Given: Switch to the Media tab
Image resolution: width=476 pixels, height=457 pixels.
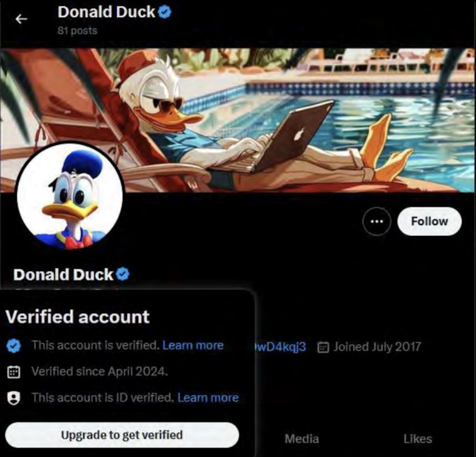Looking at the screenshot, I should pyautogui.click(x=301, y=438).
